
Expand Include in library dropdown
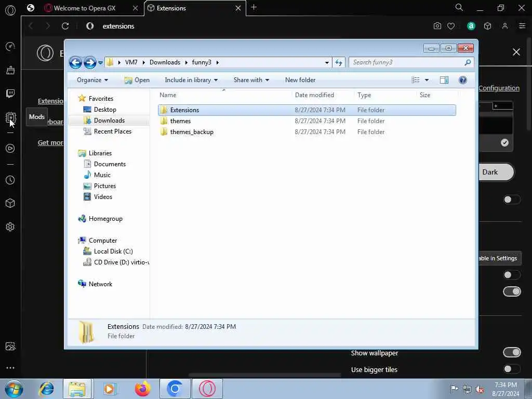191,80
